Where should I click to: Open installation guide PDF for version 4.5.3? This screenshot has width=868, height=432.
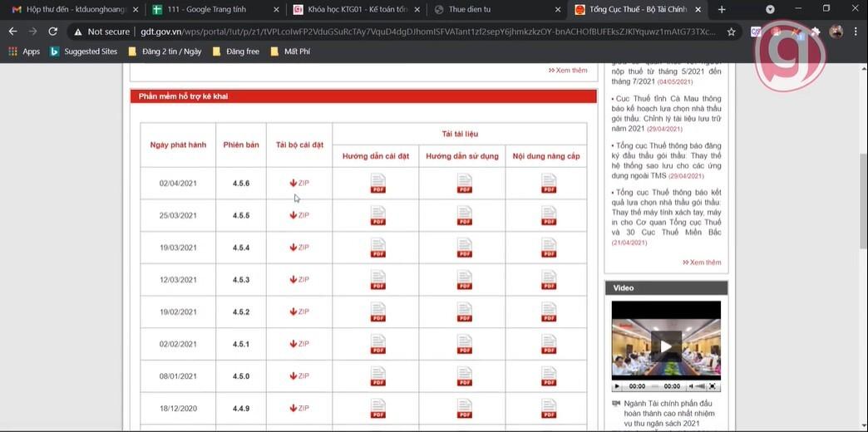coord(378,279)
